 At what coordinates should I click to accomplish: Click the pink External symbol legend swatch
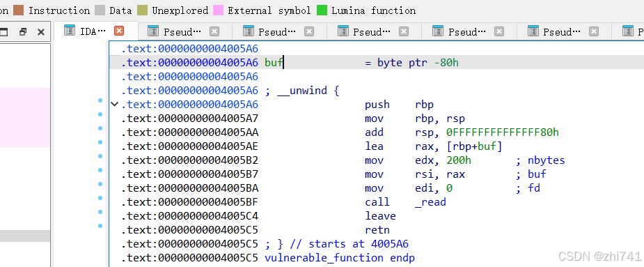(x=218, y=10)
